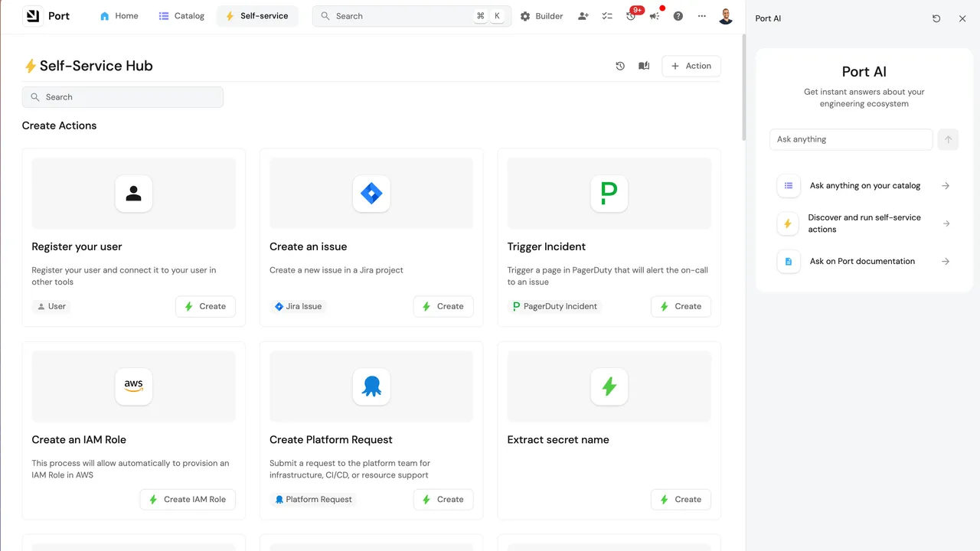The width and height of the screenshot is (980, 551).
Task: Reset the Port AI conversation
Action: click(x=936, y=18)
